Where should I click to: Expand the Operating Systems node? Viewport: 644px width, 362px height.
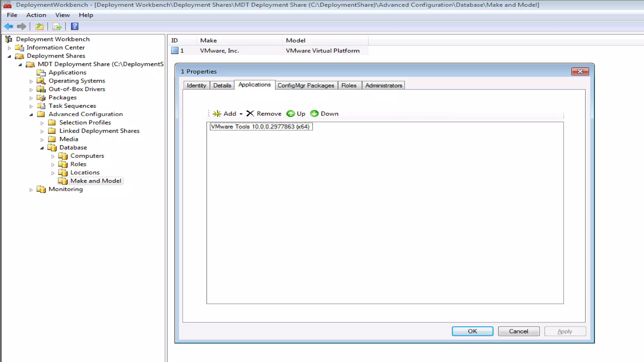point(31,81)
